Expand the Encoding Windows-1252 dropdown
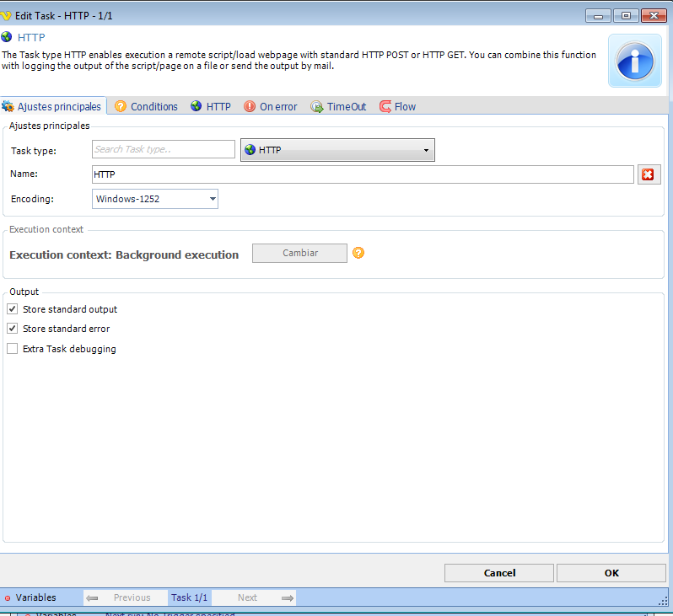The height and width of the screenshot is (616, 673). click(155, 199)
